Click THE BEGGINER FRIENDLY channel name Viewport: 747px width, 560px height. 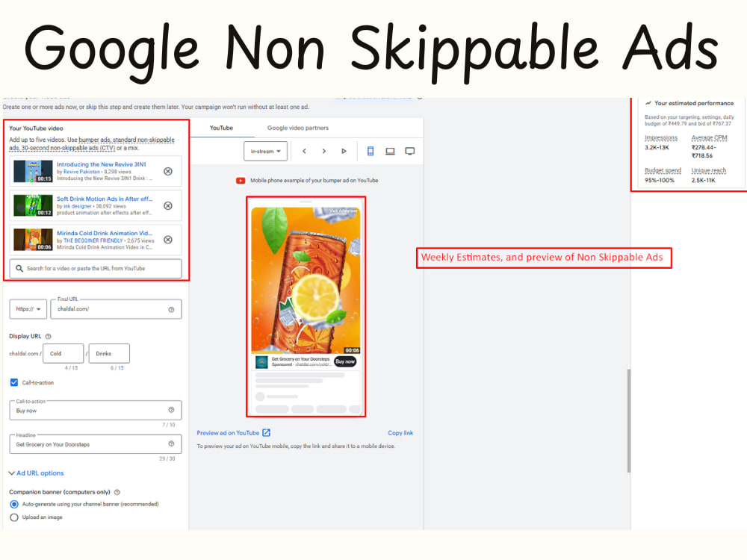(x=94, y=240)
